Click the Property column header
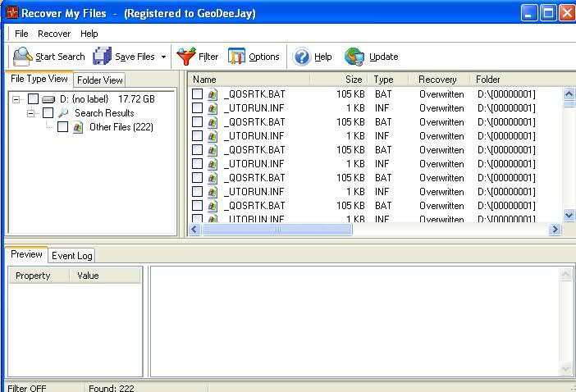Screen dimensions: 576x392 pyautogui.click(x=39, y=276)
